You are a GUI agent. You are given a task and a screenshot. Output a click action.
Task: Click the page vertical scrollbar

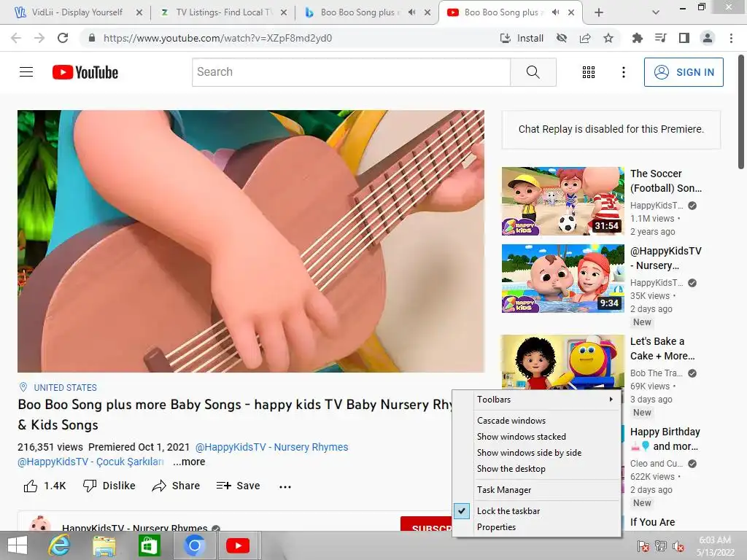[x=741, y=112]
